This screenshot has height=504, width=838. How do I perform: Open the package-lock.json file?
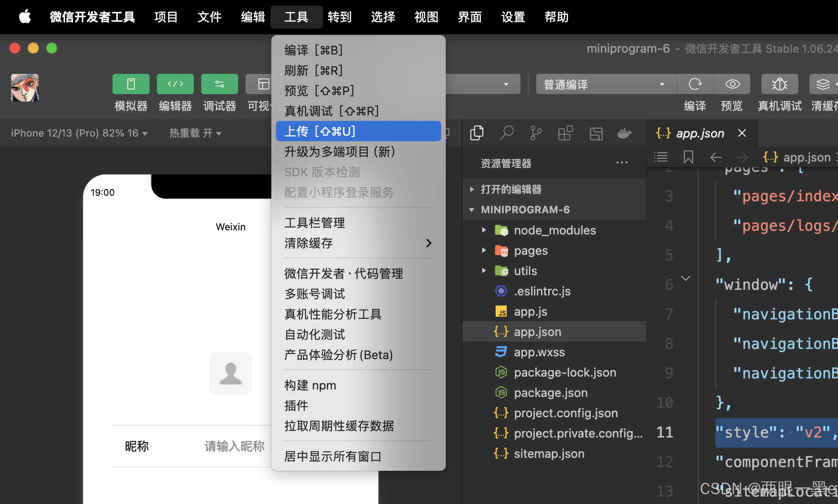click(x=554, y=372)
